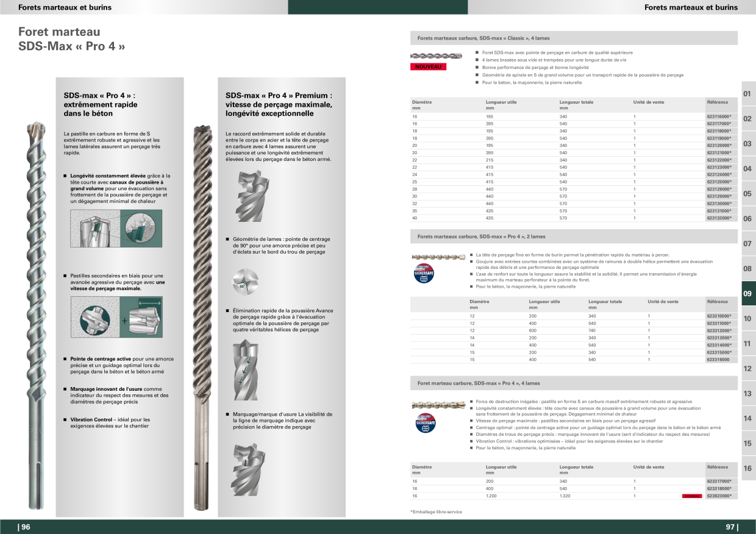Viewport: 756px width, 534px height.
Task: Jump to chapter tab 08
Action: pyautogui.click(x=748, y=268)
